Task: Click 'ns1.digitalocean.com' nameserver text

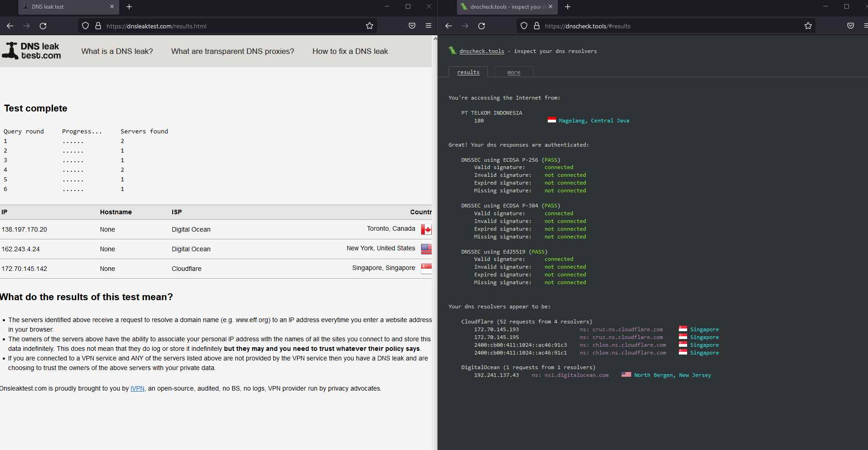Action: click(577, 375)
